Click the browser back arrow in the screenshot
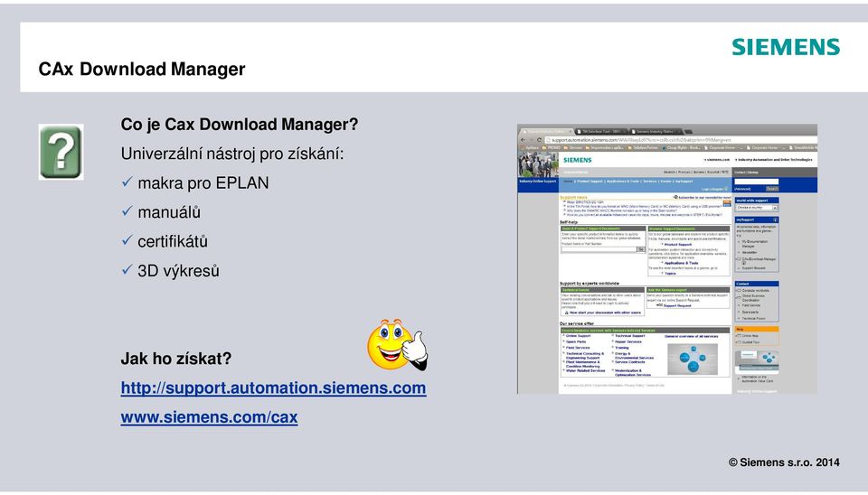Viewport: 868px width, 495px height. [x=524, y=140]
